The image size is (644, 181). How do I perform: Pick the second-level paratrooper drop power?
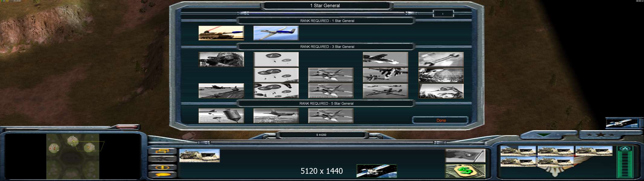pyautogui.click(x=276, y=75)
